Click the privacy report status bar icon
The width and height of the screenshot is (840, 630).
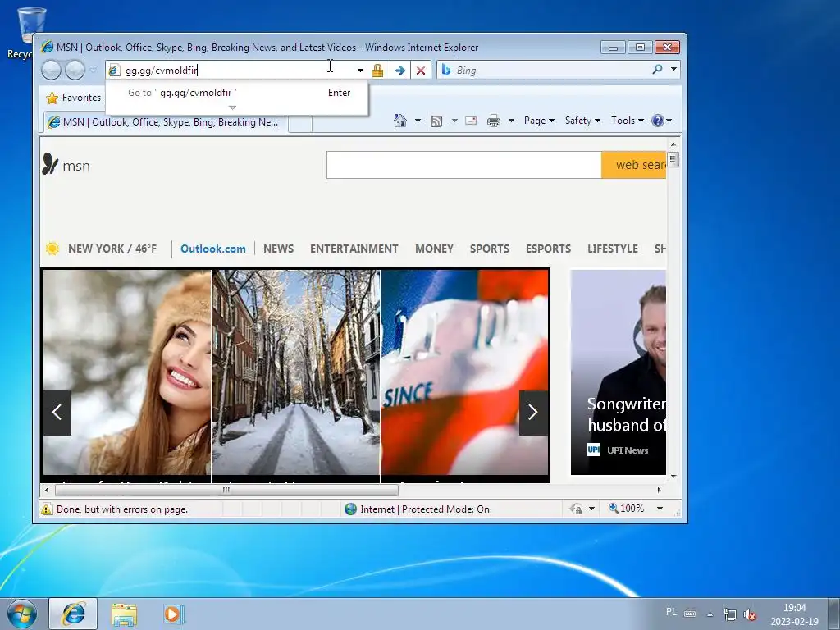pyautogui.click(x=577, y=509)
